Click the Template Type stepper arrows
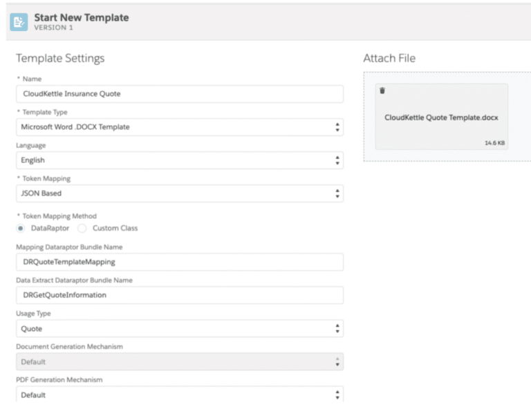 point(337,127)
